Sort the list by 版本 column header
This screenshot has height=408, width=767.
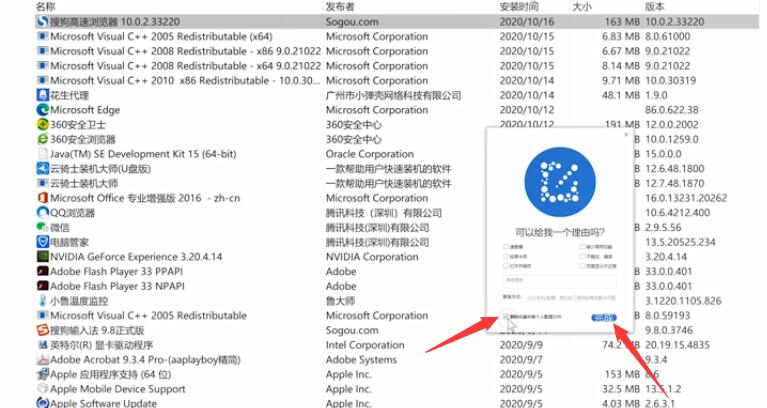[654, 6]
